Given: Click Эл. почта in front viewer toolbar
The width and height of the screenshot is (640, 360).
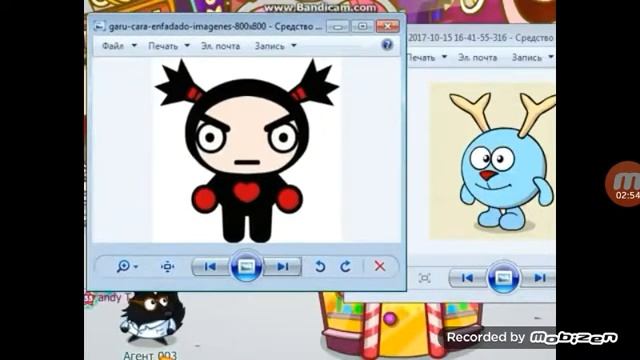Looking at the screenshot, I should 220,46.
